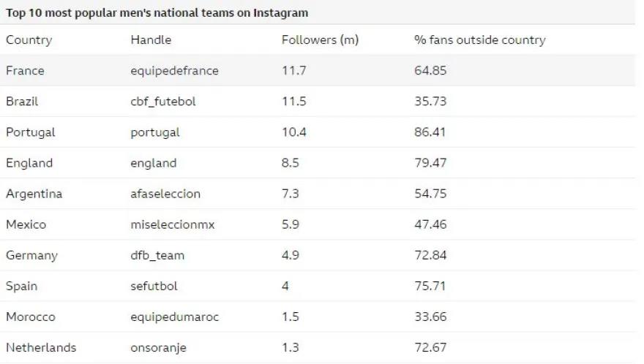Click the Country column header
The height and width of the screenshot is (364, 644).
point(28,40)
